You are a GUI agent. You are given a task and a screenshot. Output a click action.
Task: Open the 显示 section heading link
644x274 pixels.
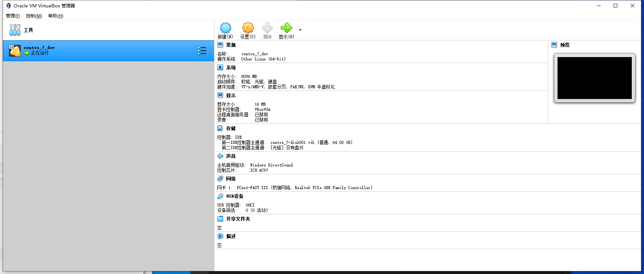231,95
